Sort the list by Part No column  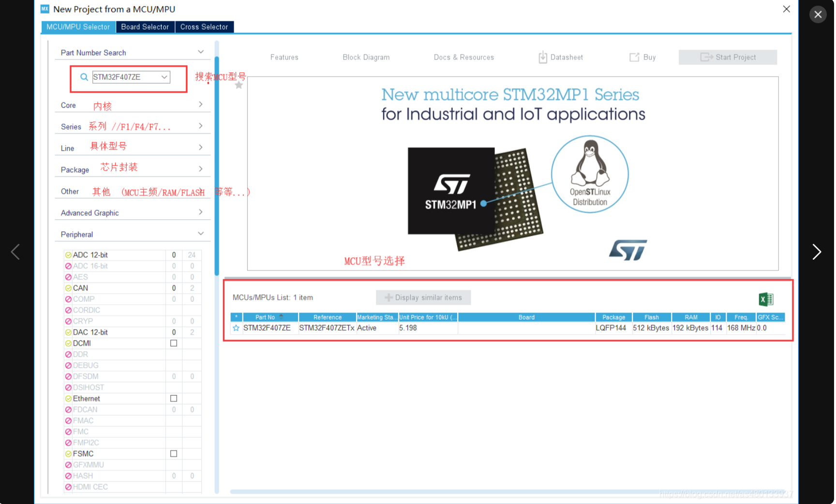pyautogui.click(x=265, y=317)
